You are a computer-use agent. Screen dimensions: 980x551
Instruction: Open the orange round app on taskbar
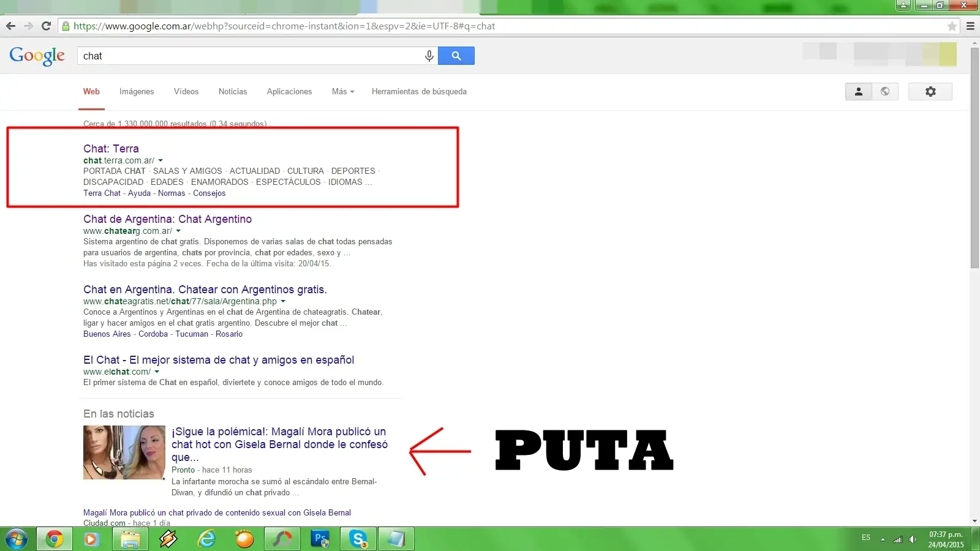(244, 539)
